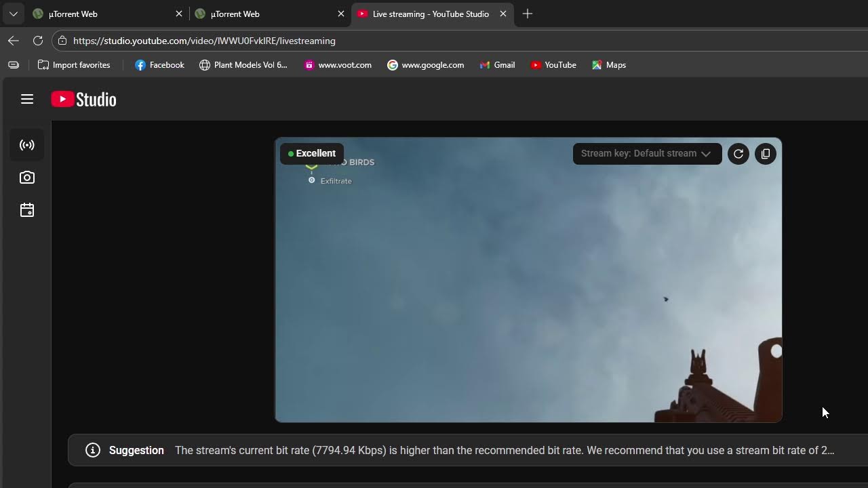Select the Live streaming - YouTube Studio tab
Viewport: 868px width, 488px height.
click(432, 14)
